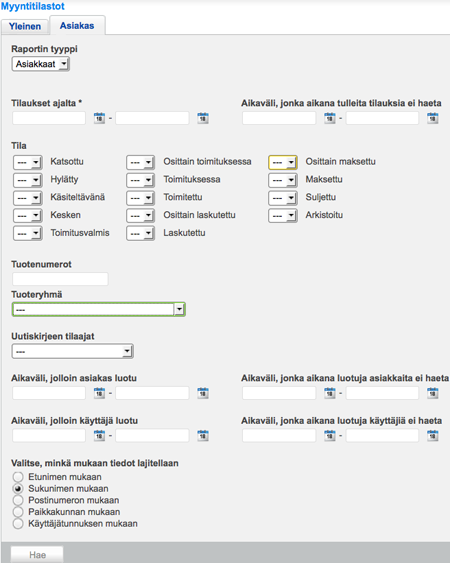
Task: Open the Uutiskirjeen tilaajat dropdown
Action: click(x=73, y=351)
